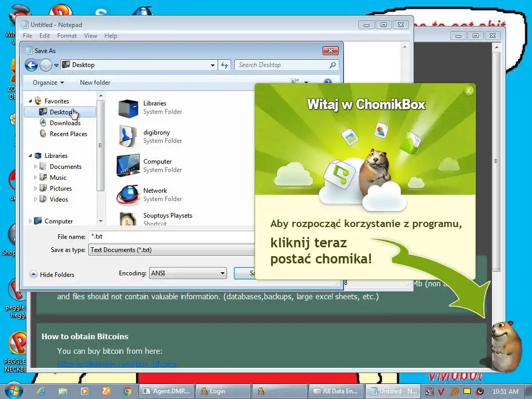Open the Windows Start button
Screen dimensions: 532x399
tap(13, 390)
